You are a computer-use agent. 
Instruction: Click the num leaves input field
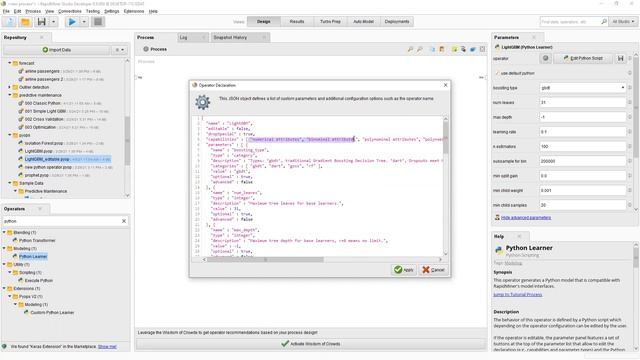[x=583, y=102]
